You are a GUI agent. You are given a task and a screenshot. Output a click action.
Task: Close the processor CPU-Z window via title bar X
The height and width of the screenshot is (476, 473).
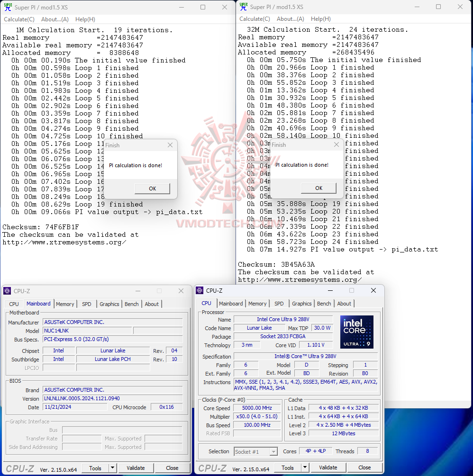(x=373, y=290)
